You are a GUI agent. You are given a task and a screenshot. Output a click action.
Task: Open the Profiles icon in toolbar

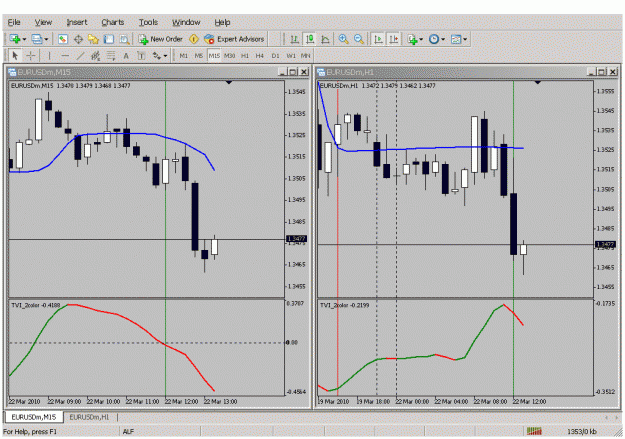point(37,39)
